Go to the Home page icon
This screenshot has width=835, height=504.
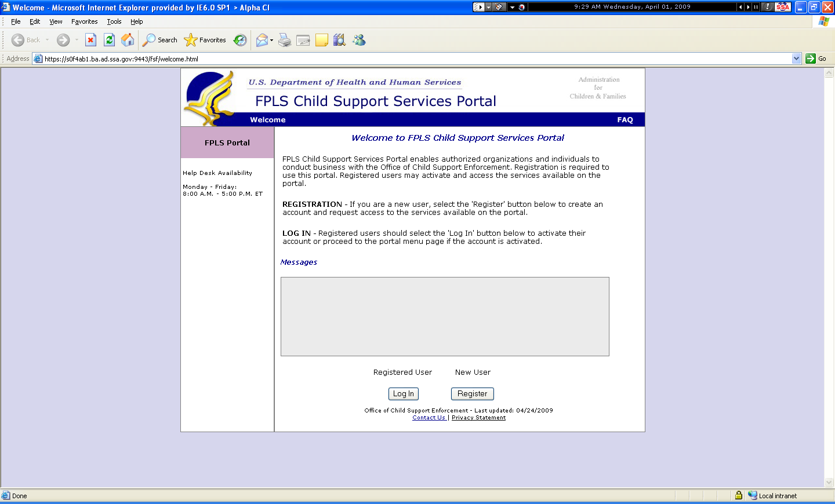point(128,40)
